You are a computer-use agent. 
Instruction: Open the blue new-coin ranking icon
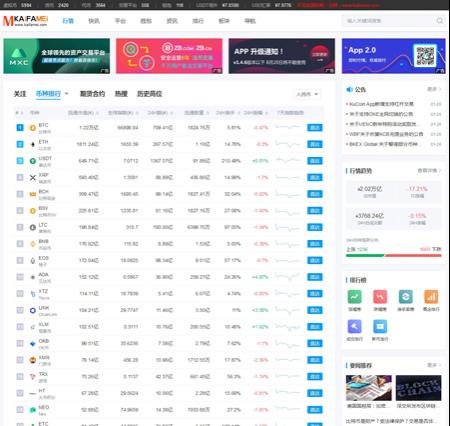pyautogui.click(x=380, y=326)
